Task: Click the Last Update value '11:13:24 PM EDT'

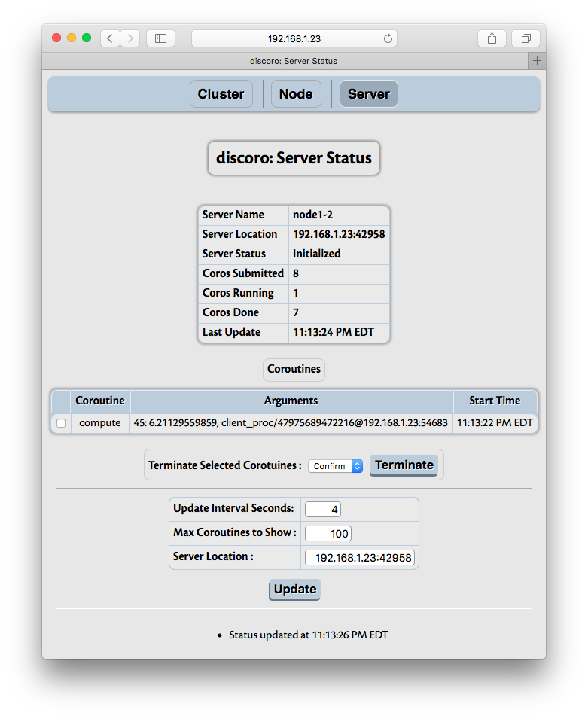Action: point(334,332)
